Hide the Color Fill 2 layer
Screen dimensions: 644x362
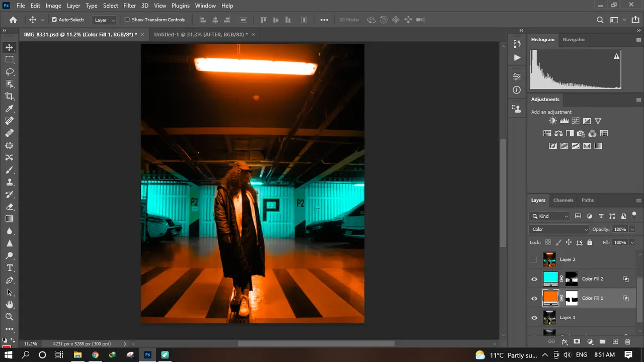pyautogui.click(x=534, y=279)
